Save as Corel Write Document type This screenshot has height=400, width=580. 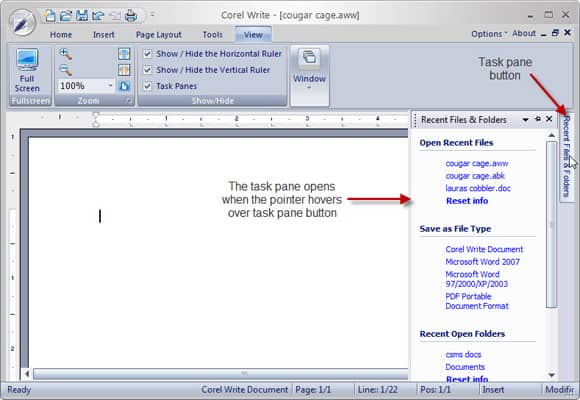pos(484,249)
